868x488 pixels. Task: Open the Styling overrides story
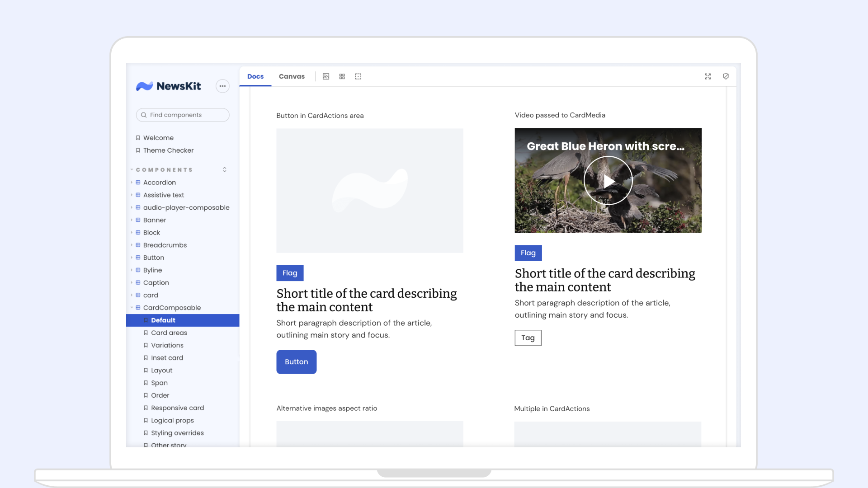(177, 433)
